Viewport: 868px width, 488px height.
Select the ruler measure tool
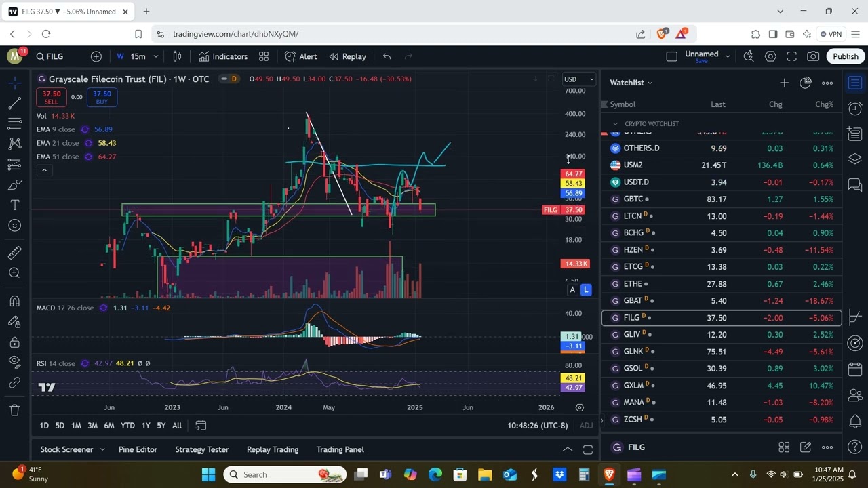(14, 253)
